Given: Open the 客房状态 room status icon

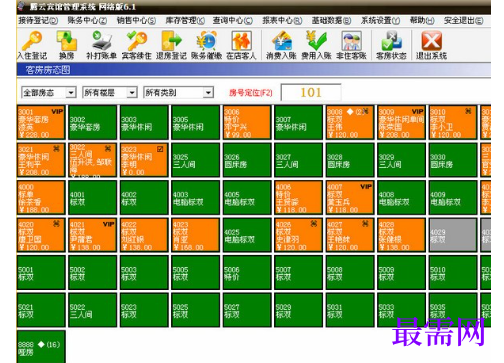Looking at the screenshot, I should pos(391,45).
